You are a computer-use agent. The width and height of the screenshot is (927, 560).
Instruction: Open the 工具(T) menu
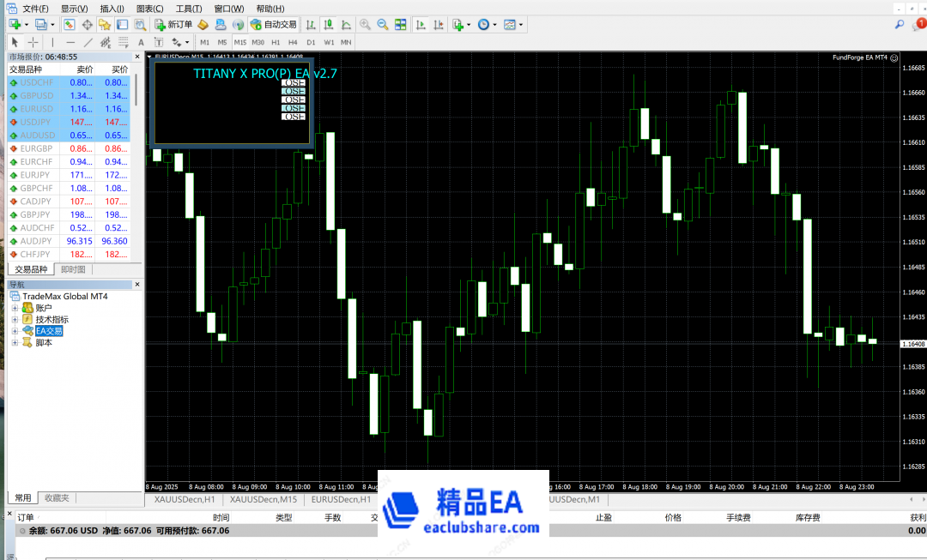point(189,9)
